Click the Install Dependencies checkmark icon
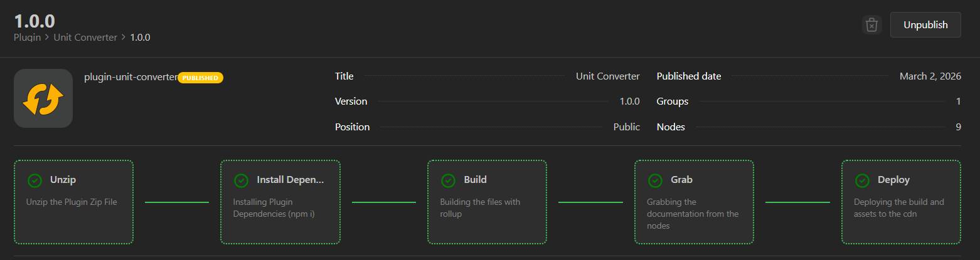Viewport: 980px width, 260px height. click(x=241, y=180)
